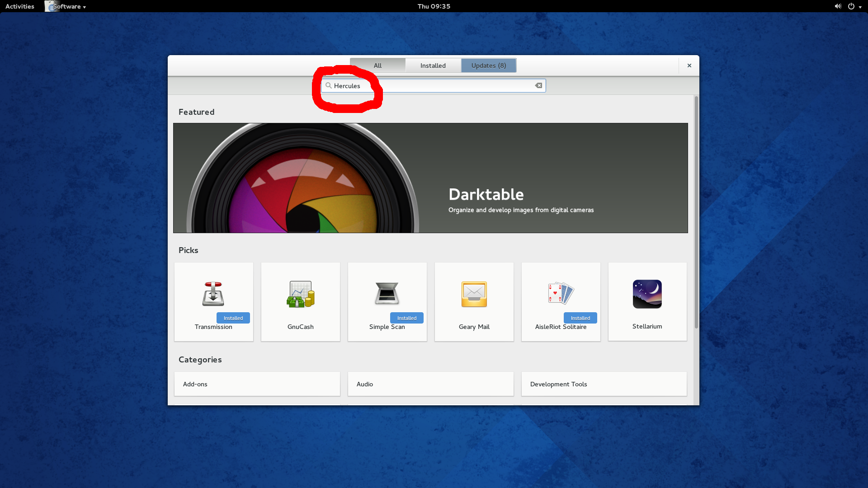Click the Darktable title text
The height and width of the screenshot is (488, 868).
pyautogui.click(x=486, y=194)
